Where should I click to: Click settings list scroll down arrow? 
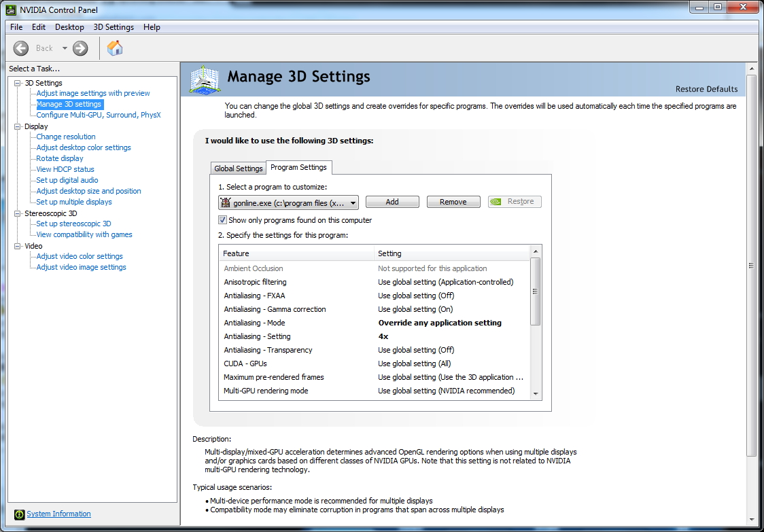[x=536, y=394]
